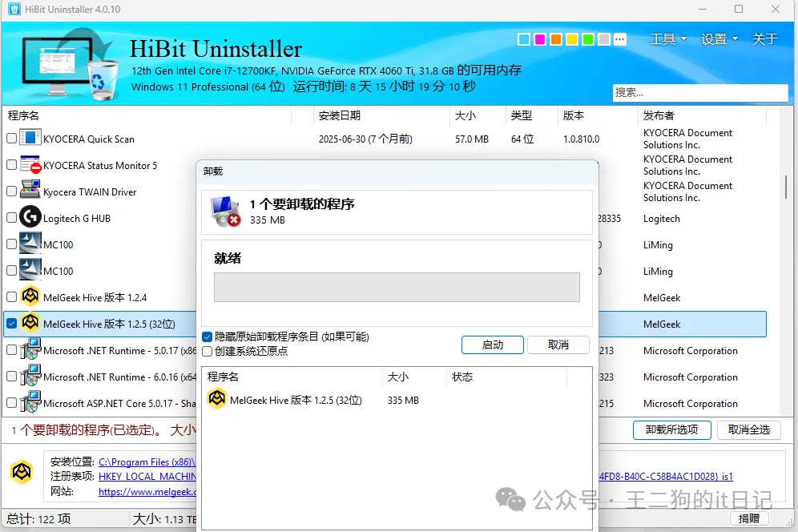Image resolution: width=798 pixels, height=532 pixels.
Task: Open the www.melgeek website link
Action: coord(147,491)
